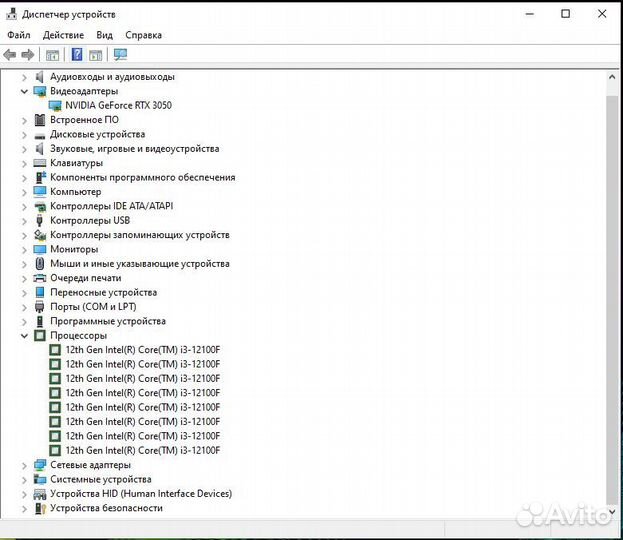
Task: Click the action pane toolbar icon
Action: (95, 55)
